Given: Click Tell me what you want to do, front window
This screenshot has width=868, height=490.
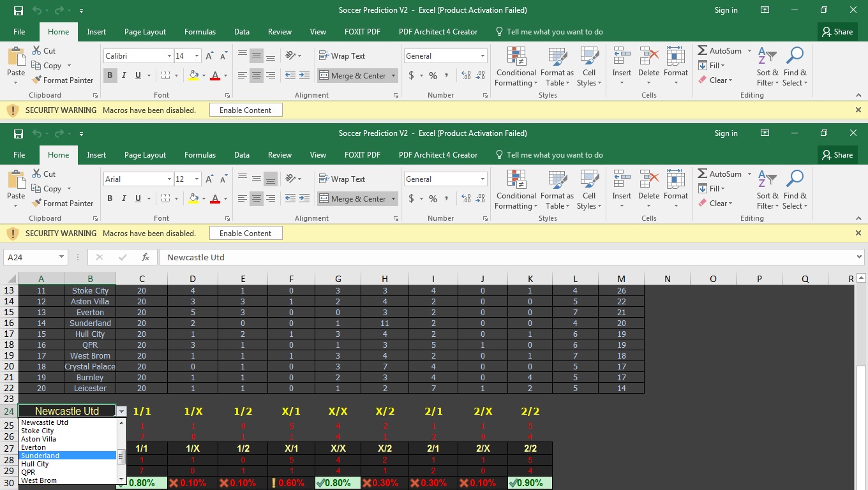Looking at the screenshot, I should pos(550,155).
